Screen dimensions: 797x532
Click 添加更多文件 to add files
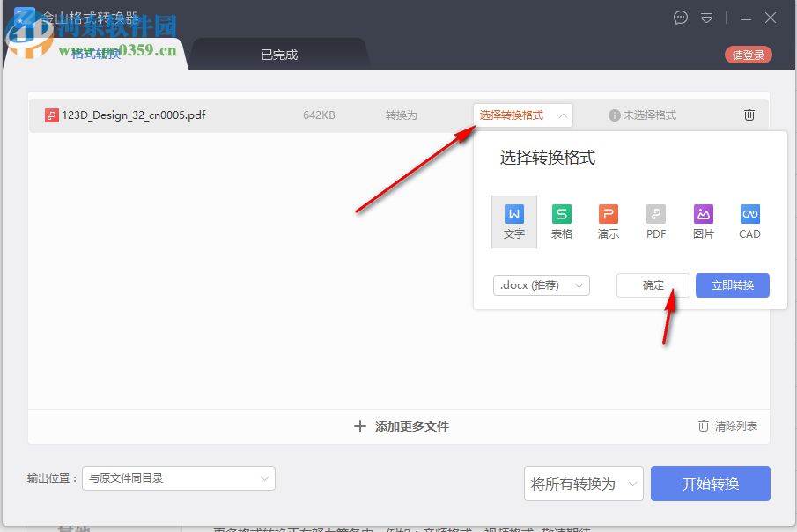(x=412, y=426)
